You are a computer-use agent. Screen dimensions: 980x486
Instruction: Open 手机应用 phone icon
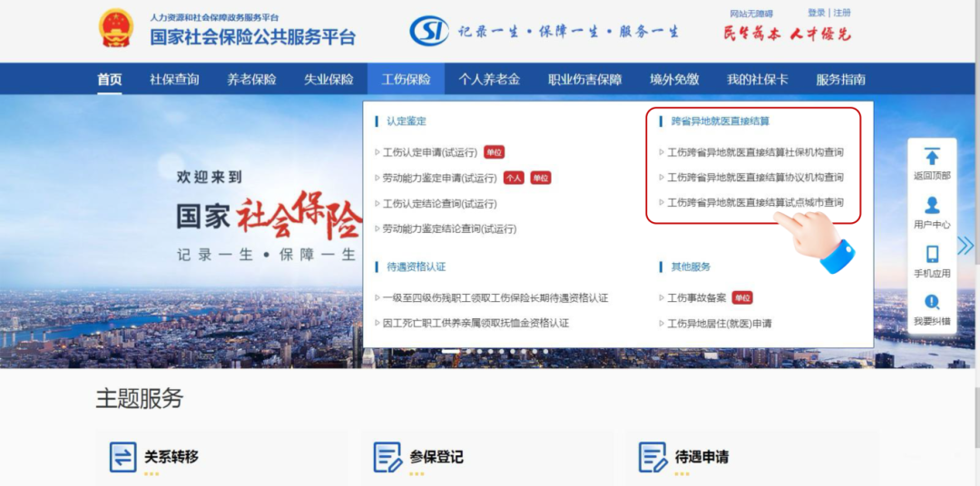[932, 254]
